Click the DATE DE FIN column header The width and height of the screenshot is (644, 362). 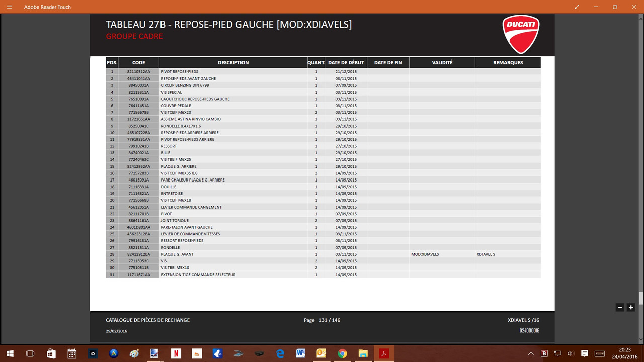point(388,63)
